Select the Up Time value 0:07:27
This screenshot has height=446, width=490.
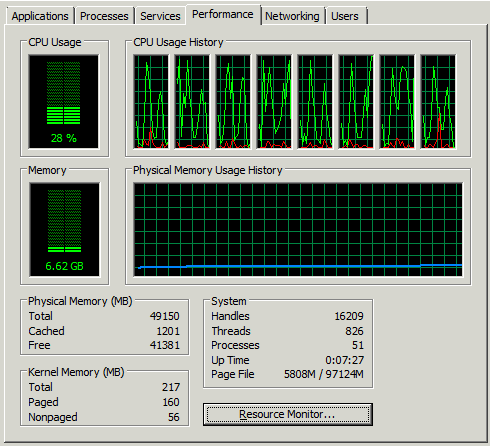345,360
